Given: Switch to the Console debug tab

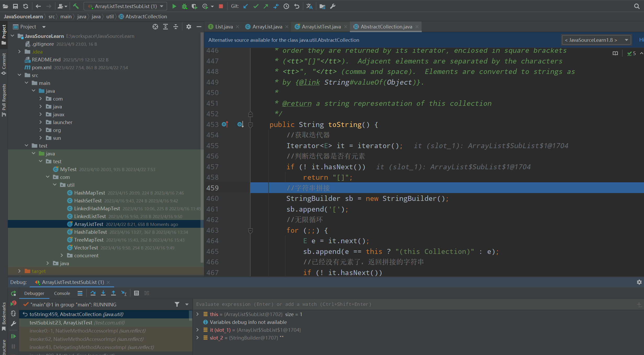Looking at the screenshot, I should coord(62,293).
